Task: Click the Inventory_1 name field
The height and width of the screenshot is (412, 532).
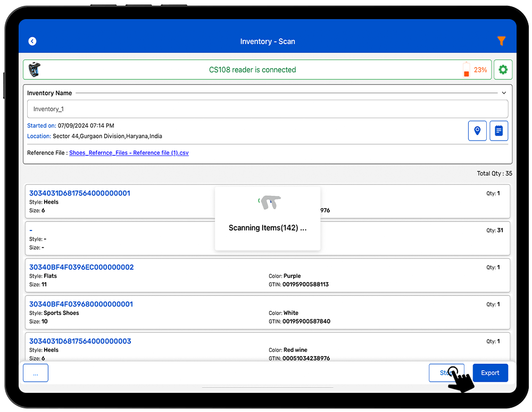Action: (267, 109)
